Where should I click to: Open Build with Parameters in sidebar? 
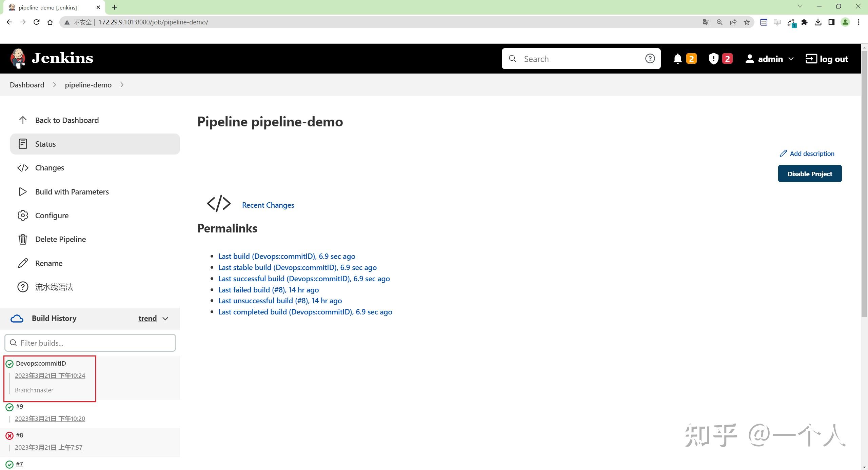point(72,192)
